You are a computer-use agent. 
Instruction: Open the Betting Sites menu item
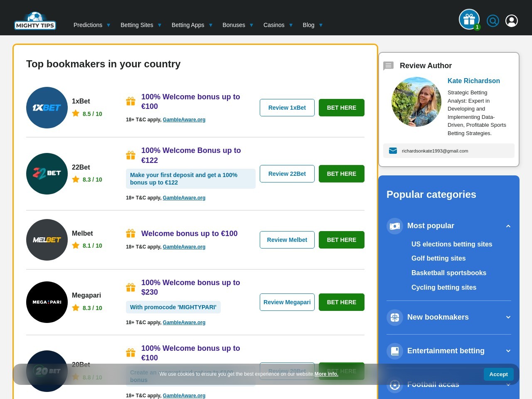137,25
